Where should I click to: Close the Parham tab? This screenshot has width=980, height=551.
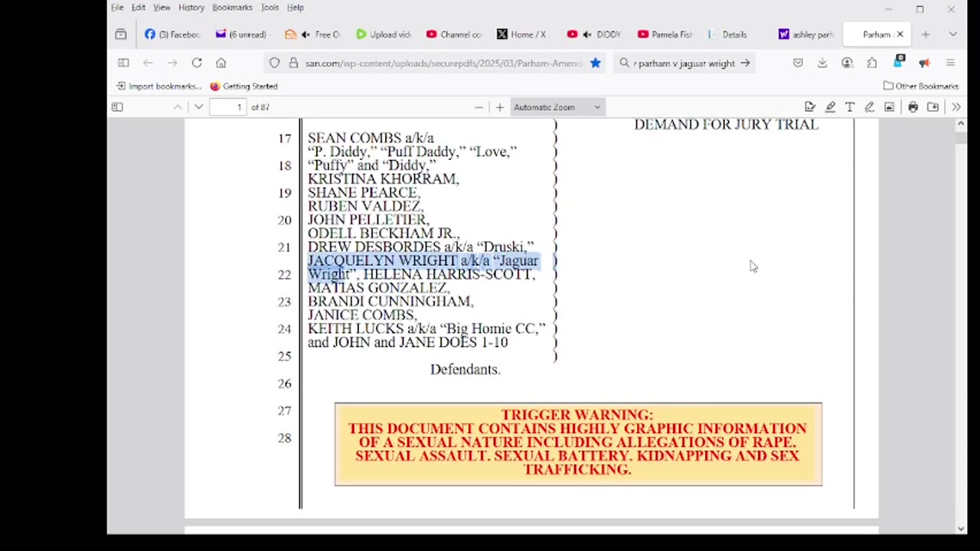tap(900, 34)
